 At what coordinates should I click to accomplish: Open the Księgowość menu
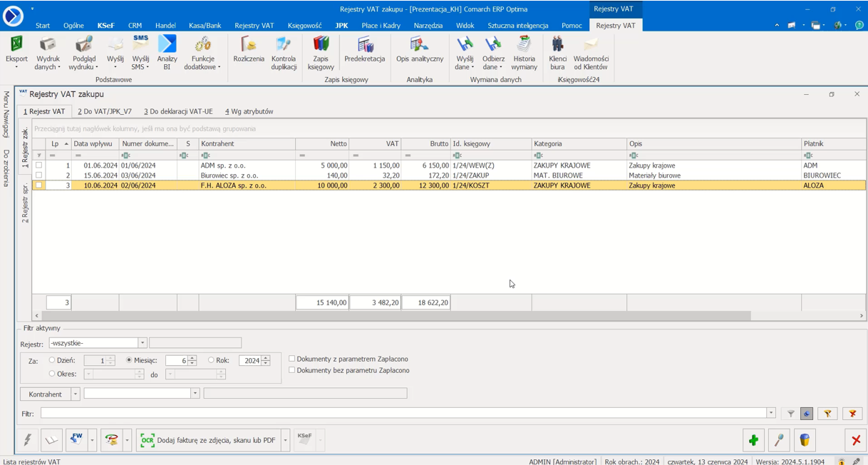pos(304,26)
